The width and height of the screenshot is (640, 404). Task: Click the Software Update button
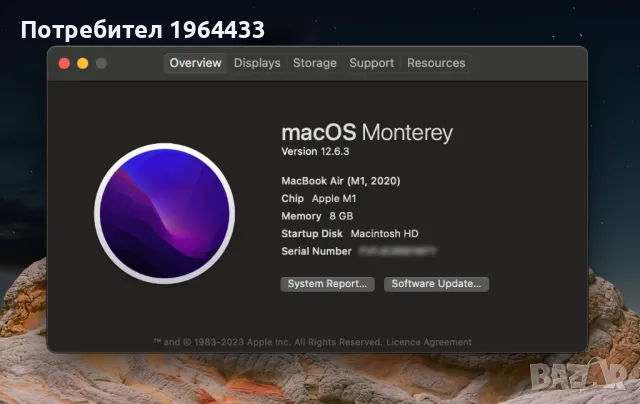coord(436,284)
